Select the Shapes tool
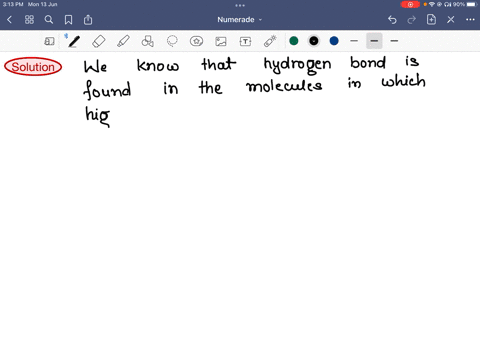 148,41
